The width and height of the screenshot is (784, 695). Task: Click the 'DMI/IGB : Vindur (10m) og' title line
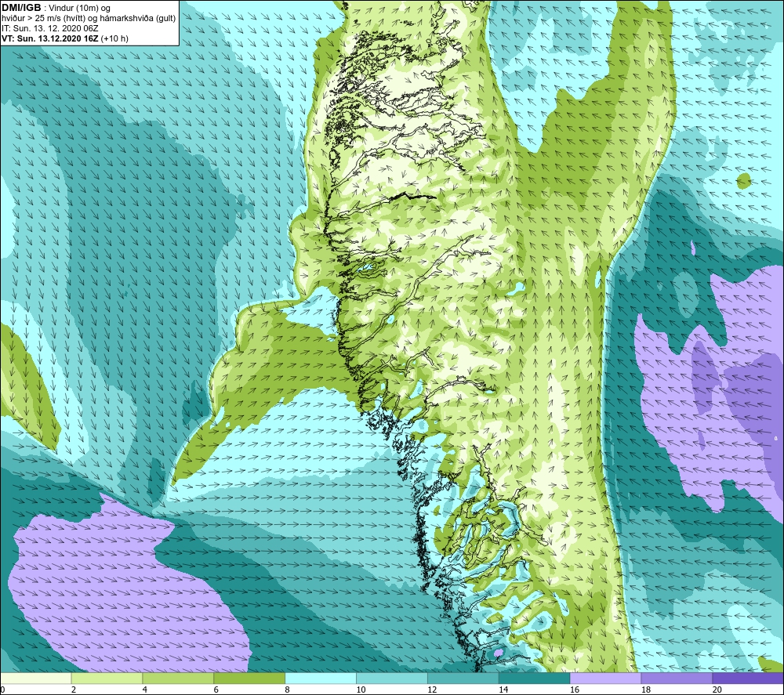click(56, 8)
